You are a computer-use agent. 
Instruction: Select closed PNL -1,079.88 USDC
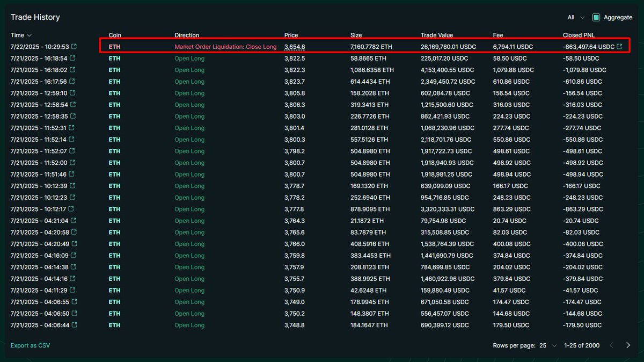584,70
